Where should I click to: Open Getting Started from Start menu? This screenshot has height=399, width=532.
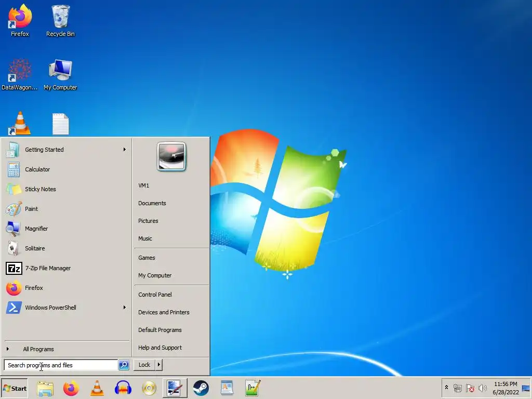pos(66,150)
